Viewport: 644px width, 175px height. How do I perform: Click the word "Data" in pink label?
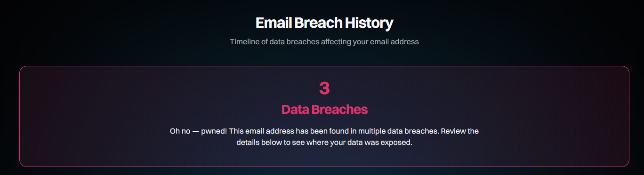pos(294,109)
